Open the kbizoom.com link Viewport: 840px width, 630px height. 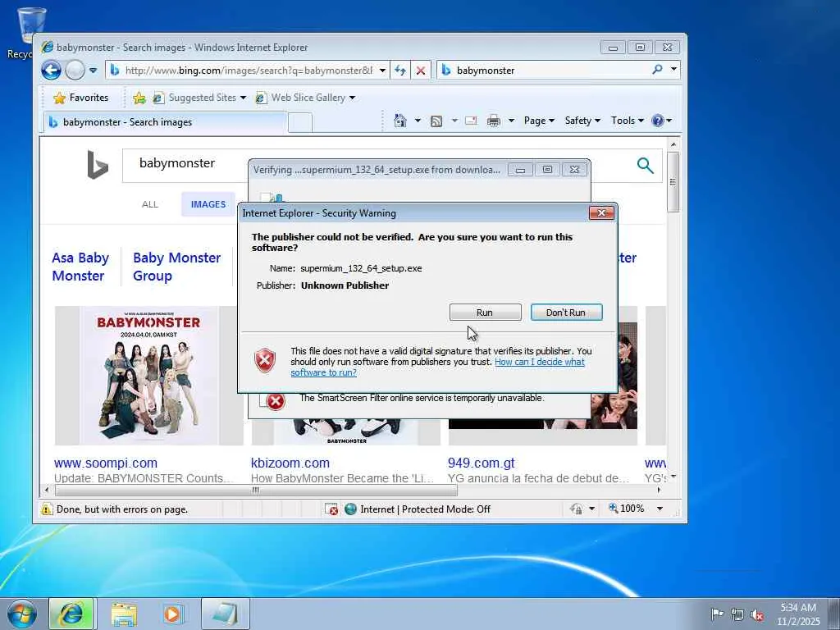(x=290, y=463)
